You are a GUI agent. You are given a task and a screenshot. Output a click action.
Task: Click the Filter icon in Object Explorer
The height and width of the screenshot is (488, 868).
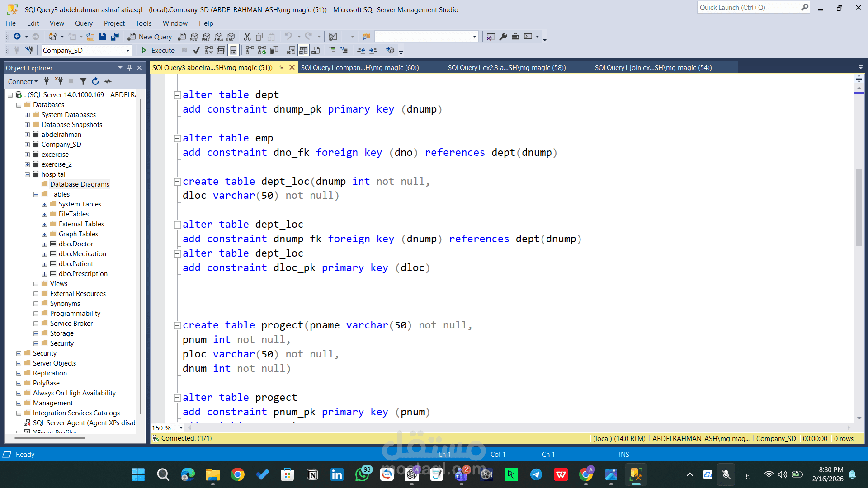pyautogui.click(x=83, y=81)
